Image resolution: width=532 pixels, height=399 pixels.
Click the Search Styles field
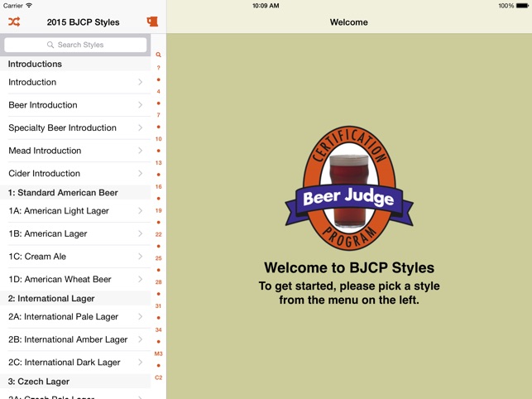[x=75, y=45]
